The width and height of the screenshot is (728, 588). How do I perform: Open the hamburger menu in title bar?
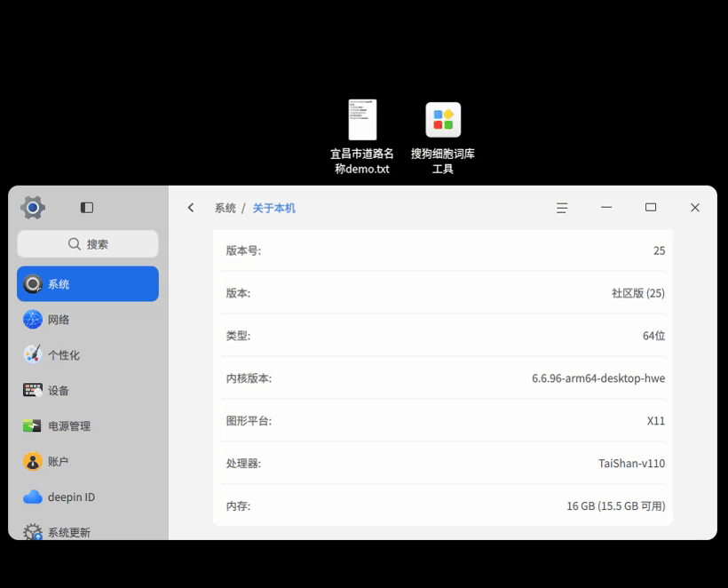point(562,208)
